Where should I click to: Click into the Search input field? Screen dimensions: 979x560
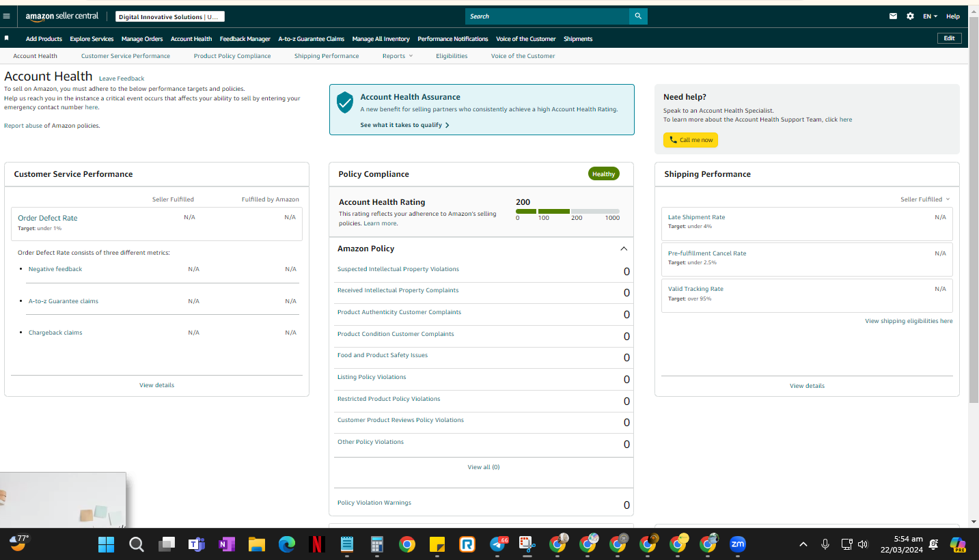pyautogui.click(x=547, y=16)
